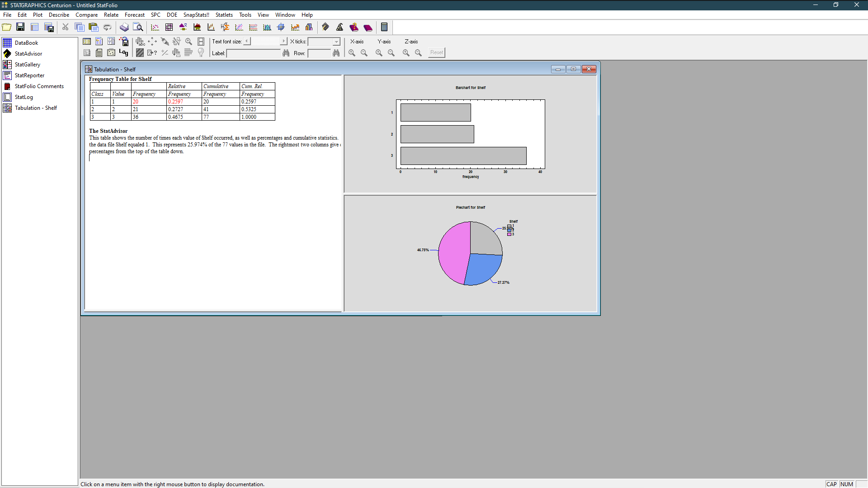Click the find binoculars next to Row field

click(336, 53)
